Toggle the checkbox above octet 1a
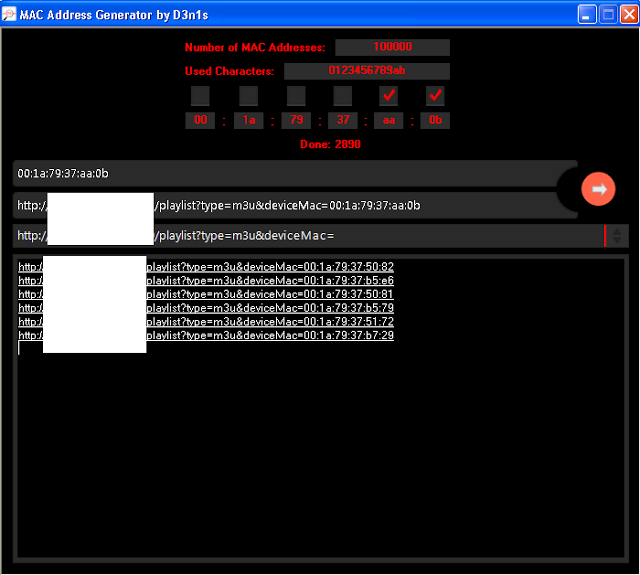The height and width of the screenshot is (575, 640). 249,96
